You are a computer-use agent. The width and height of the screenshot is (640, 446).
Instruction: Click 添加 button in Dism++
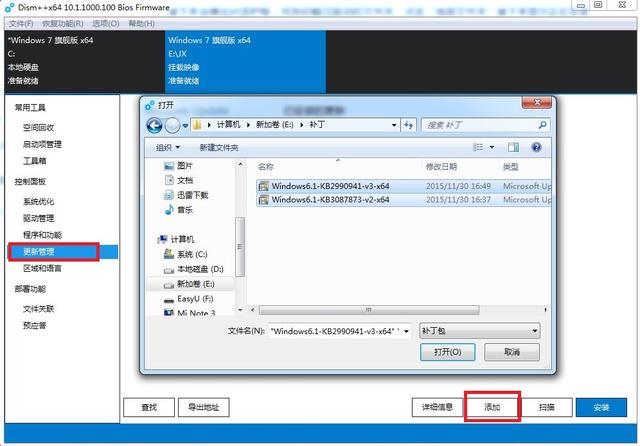pos(492,407)
